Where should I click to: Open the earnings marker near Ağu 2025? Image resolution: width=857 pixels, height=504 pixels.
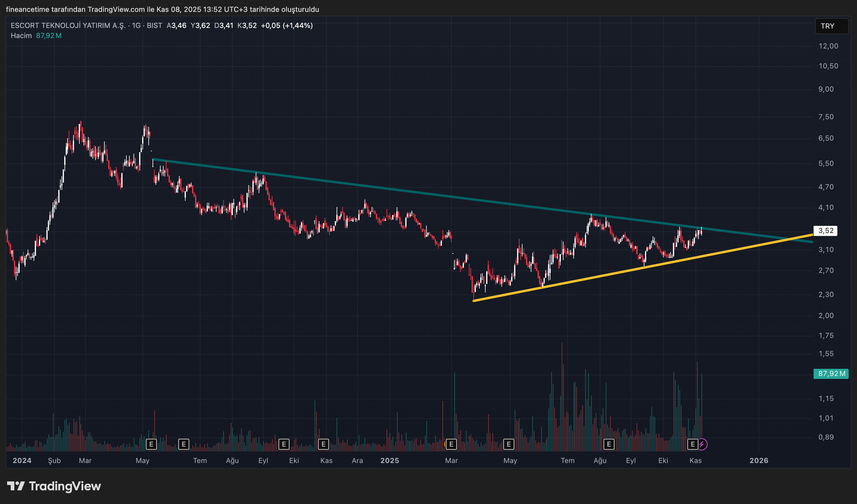click(x=609, y=444)
